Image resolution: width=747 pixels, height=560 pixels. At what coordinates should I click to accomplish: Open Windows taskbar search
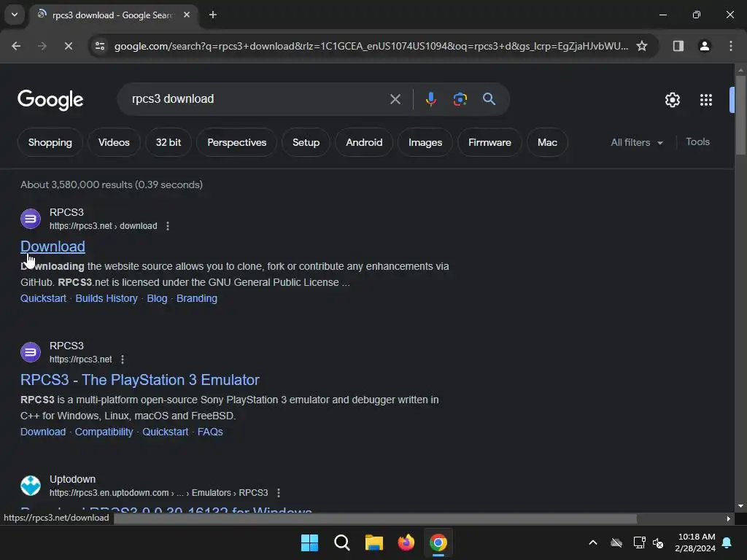coord(341,542)
